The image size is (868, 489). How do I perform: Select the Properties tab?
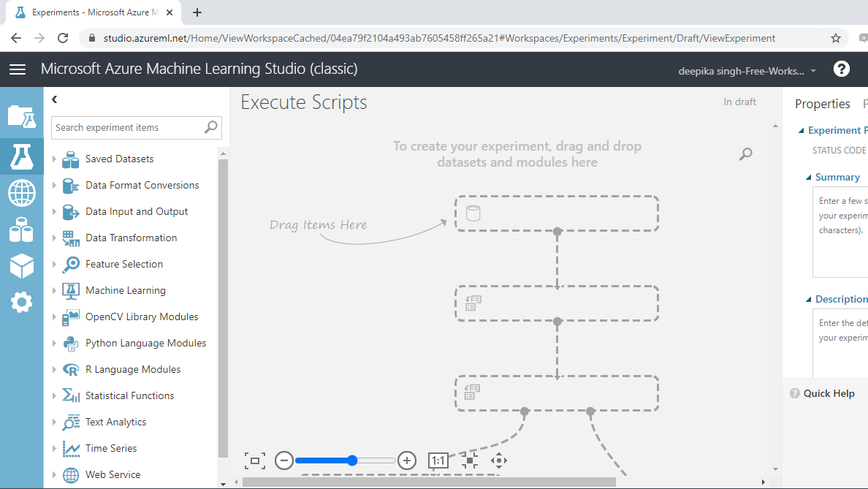pos(822,104)
